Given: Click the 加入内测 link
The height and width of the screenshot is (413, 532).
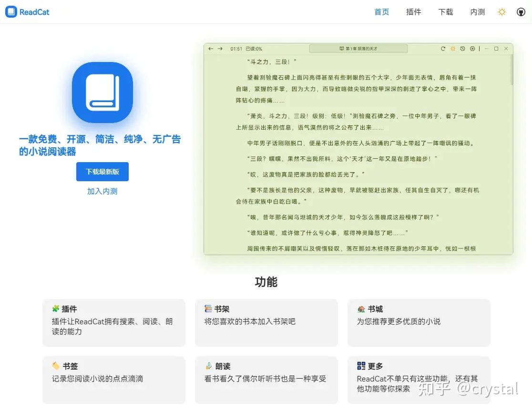Looking at the screenshot, I should coord(102,191).
